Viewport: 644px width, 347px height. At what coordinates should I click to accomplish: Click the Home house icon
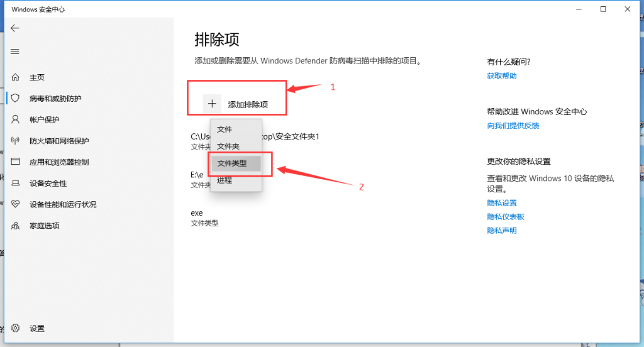[16, 77]
